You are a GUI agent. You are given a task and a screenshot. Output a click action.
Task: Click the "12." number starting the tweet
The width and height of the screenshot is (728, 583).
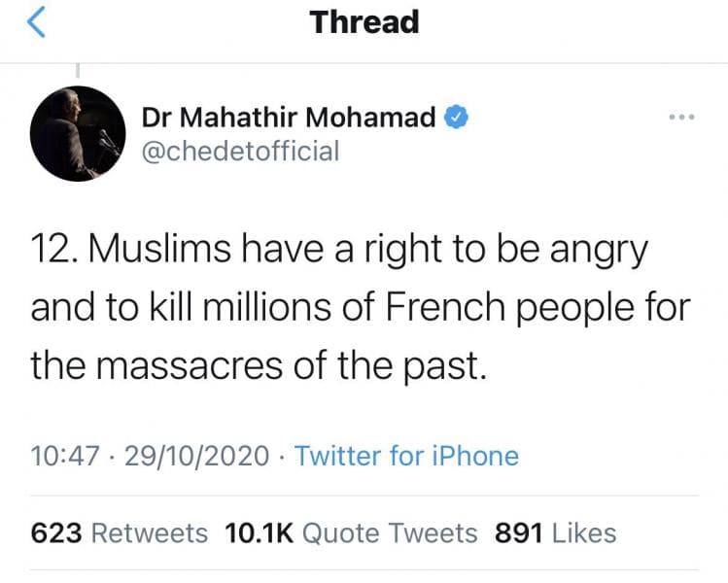pyautogui.click(x=51, y=253)
